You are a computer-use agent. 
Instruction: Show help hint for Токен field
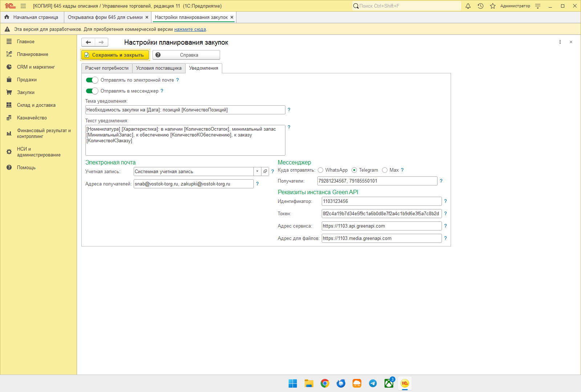coord(446,213)
